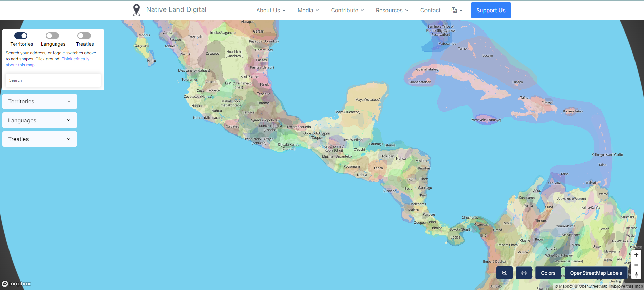Select the Borikén Taíno territory label
The width and height of the screenshot is (644, 290).
point(572,111)
